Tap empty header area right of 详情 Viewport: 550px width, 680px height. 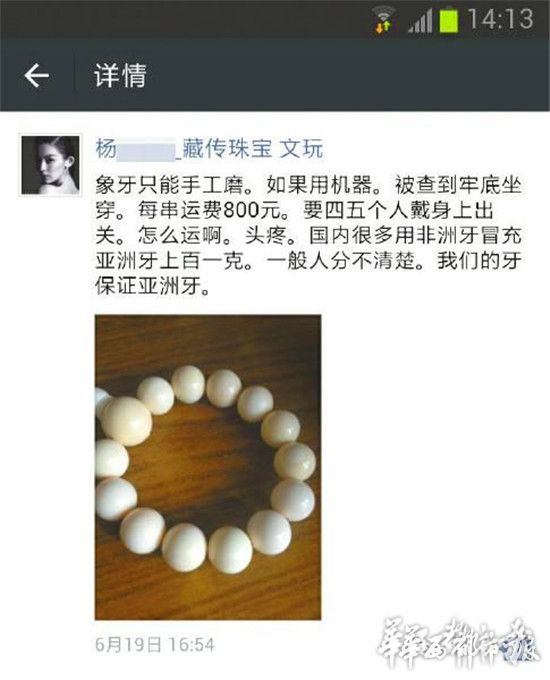click(347, 75)
